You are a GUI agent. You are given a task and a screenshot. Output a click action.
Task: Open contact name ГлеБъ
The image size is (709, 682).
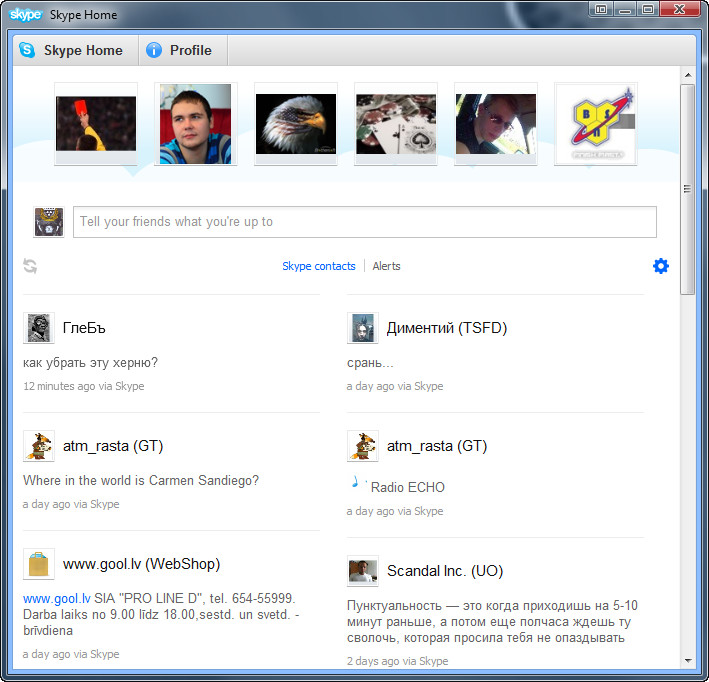click(84, 328)
